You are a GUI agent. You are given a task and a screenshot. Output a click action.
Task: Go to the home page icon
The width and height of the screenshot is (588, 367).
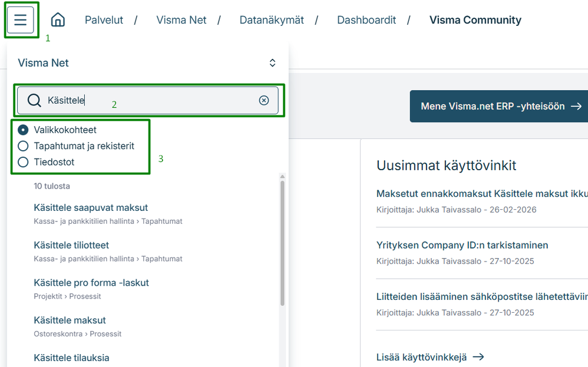coord(58,20)
